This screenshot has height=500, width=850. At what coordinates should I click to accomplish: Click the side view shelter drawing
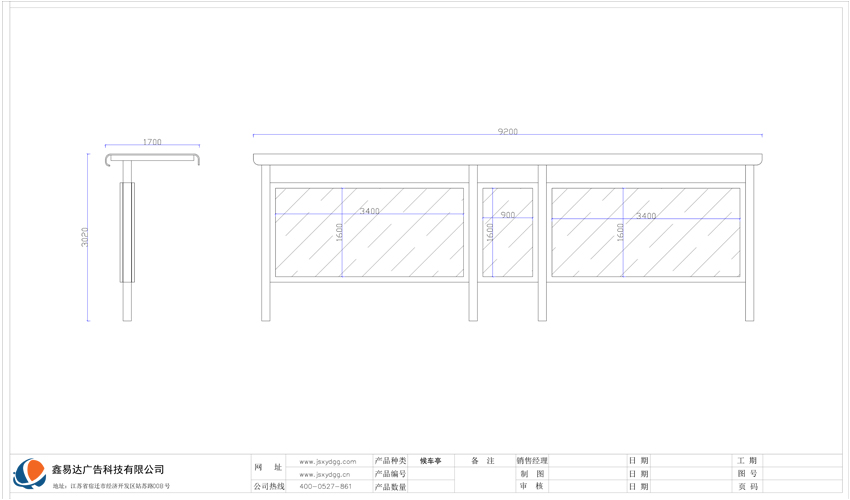pyautogui.click(x=152, y=237)
